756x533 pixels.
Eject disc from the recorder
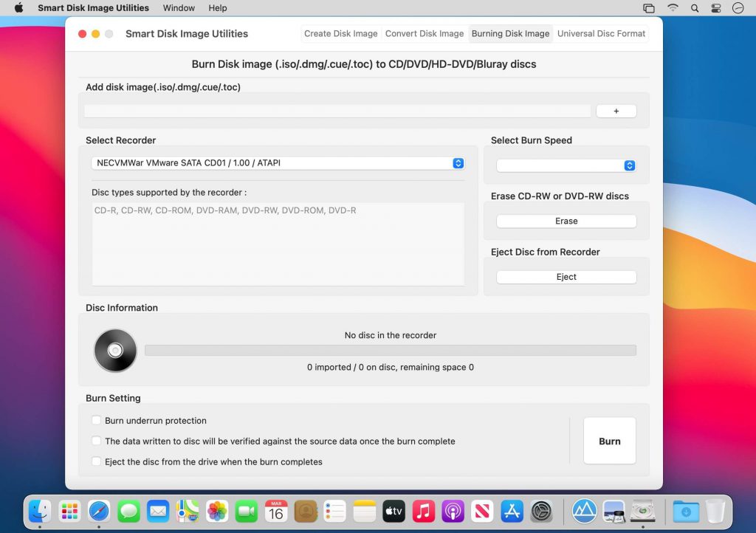566,277
